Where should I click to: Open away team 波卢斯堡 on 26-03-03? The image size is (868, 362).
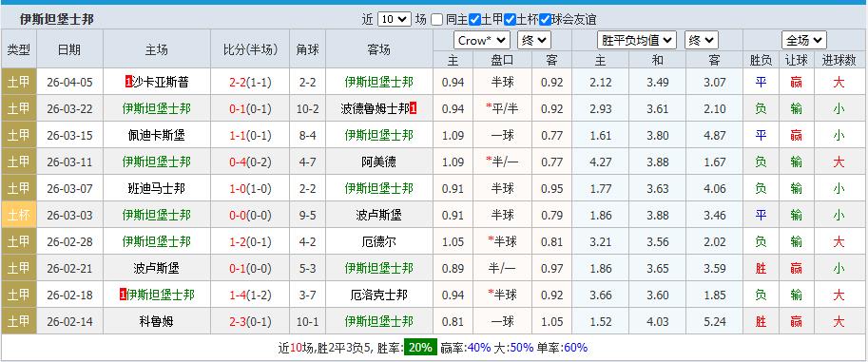pyautogui.click(x=379, y=216)
